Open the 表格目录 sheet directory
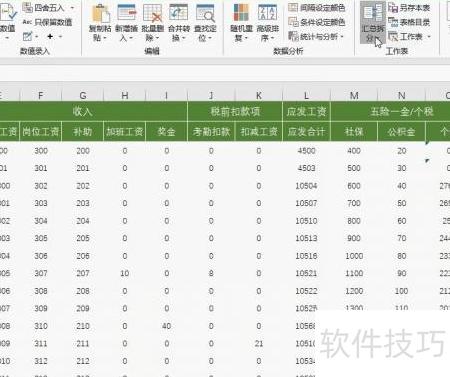The width and height of the screenshot is (450, 377). (409, 22)
